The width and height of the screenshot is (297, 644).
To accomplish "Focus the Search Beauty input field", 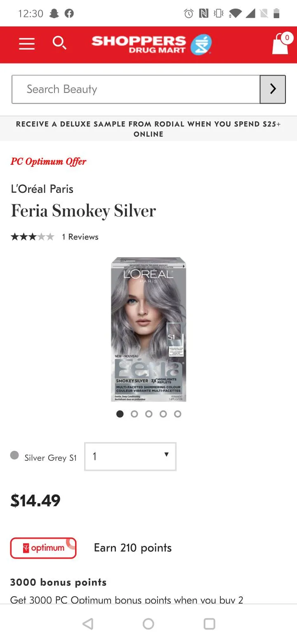I will (x=136, y=89).
